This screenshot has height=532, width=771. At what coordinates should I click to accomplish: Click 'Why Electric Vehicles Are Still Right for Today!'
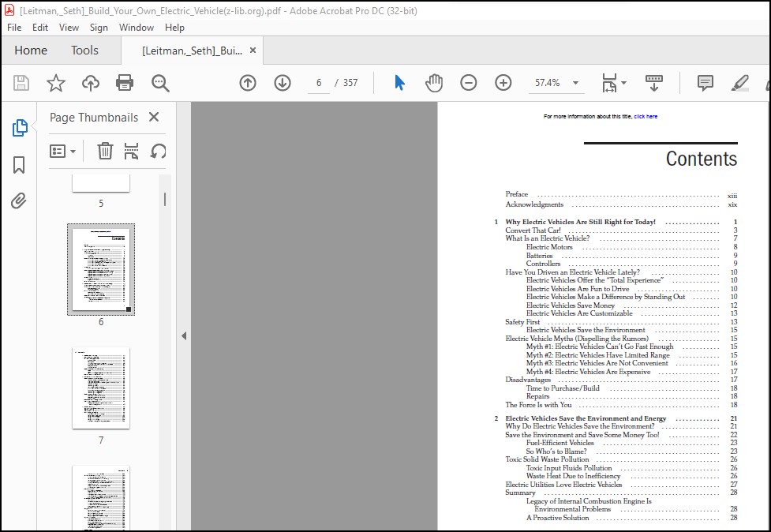[x=580, y=222]
